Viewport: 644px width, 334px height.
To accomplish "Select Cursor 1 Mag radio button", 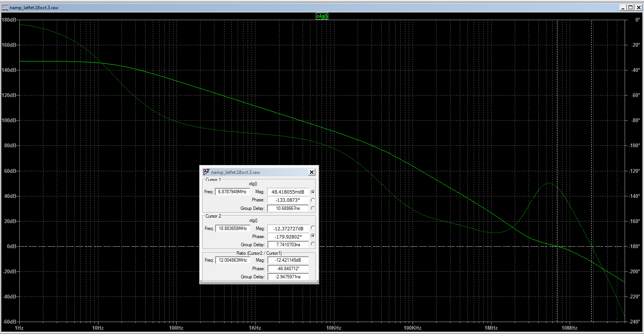I will point(313,192).
